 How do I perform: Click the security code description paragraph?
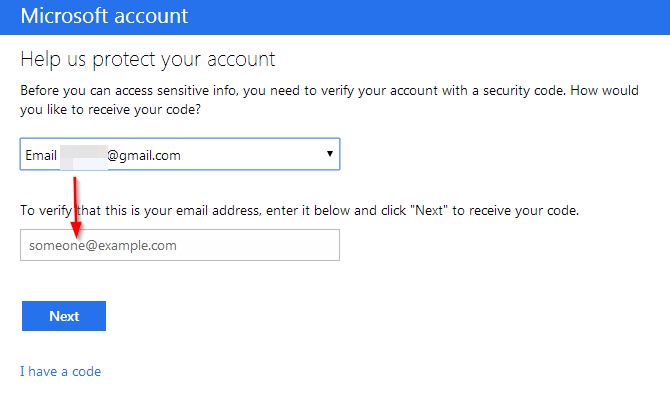(329, 100)
